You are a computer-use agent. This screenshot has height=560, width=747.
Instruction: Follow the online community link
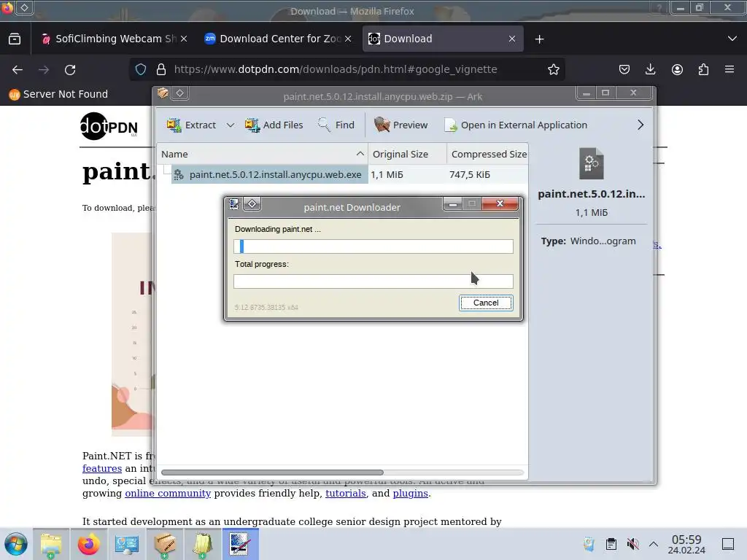[x=168, y=494]
